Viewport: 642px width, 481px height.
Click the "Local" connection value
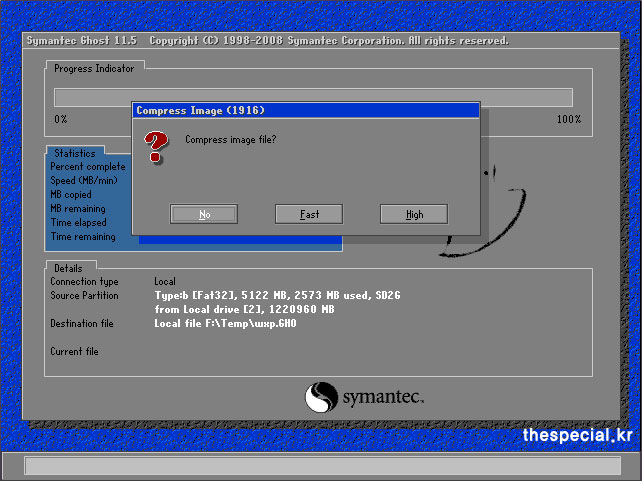point(165,282)
